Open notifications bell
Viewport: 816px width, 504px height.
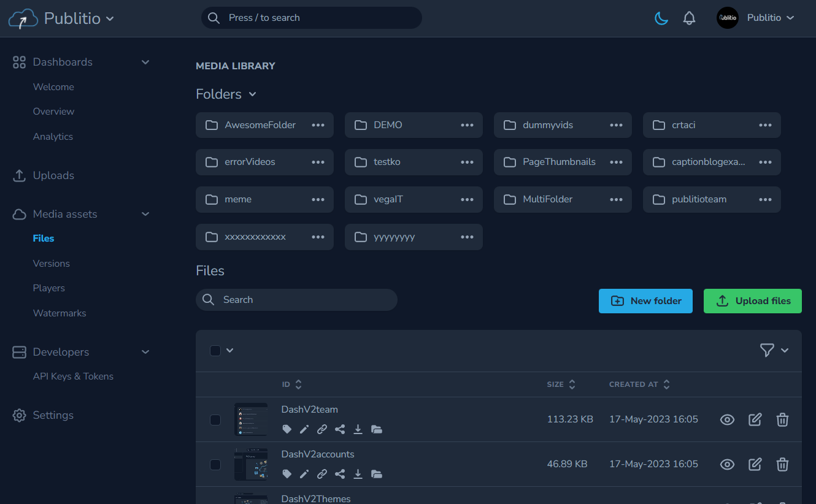point(689,18)
